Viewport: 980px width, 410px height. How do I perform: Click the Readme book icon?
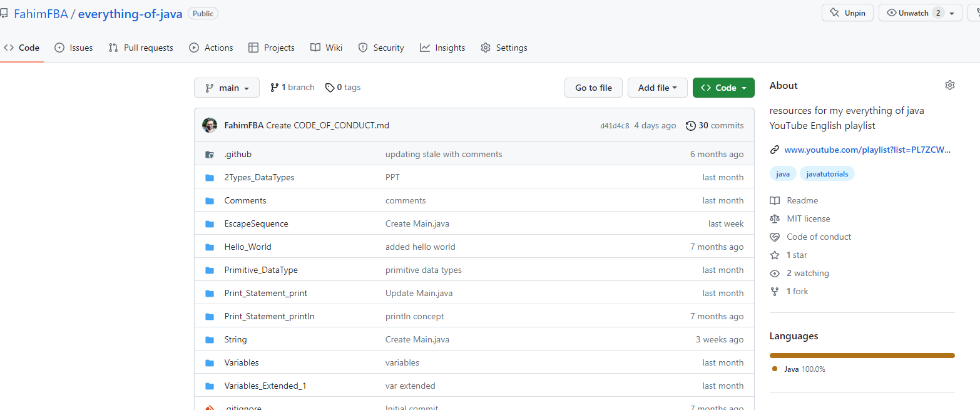tap(775, 200)
